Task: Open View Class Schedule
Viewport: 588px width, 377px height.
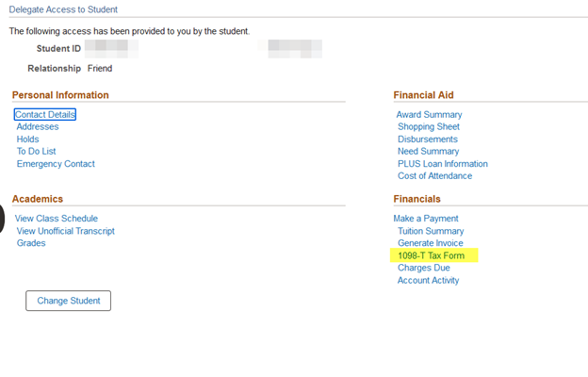Action: point(57,219)
